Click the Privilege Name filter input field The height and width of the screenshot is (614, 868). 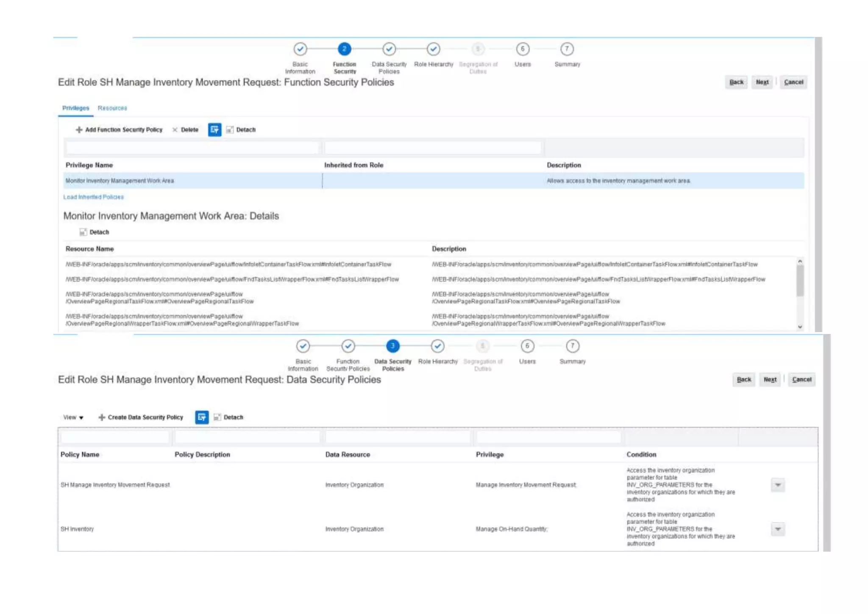[193, 148]
